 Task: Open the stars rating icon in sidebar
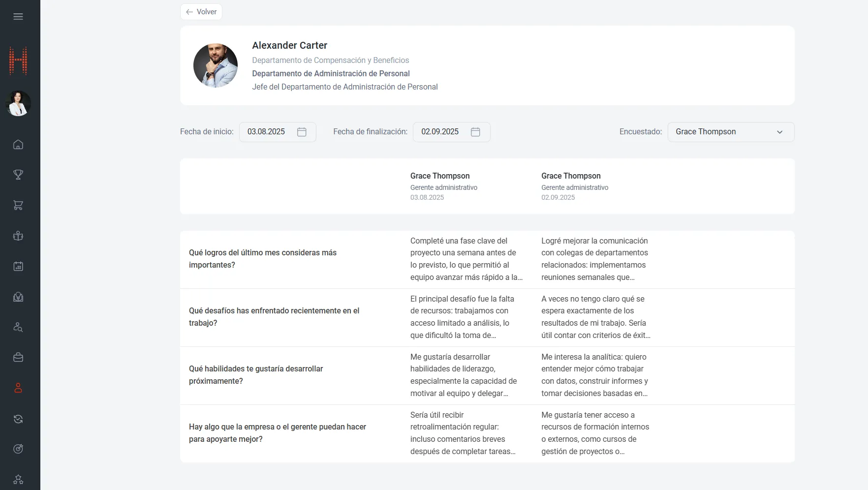(x=18, y=479)
